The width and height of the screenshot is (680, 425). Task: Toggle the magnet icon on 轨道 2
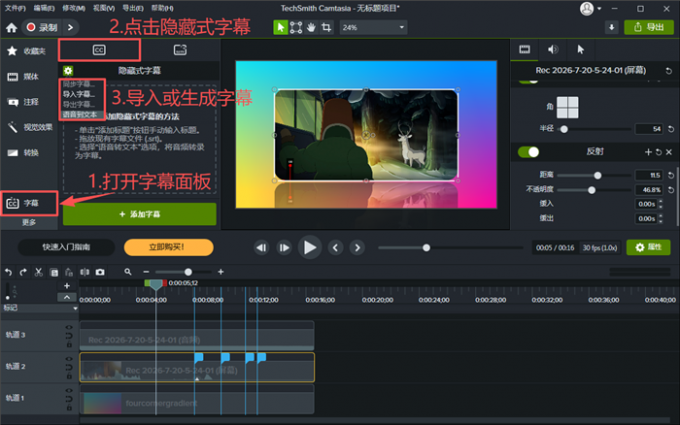point(69,367)
